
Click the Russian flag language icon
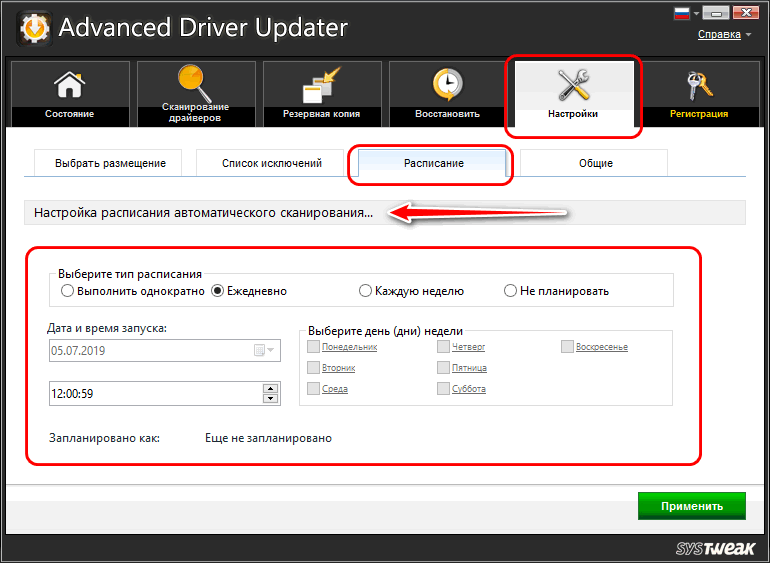pos(682,13)
